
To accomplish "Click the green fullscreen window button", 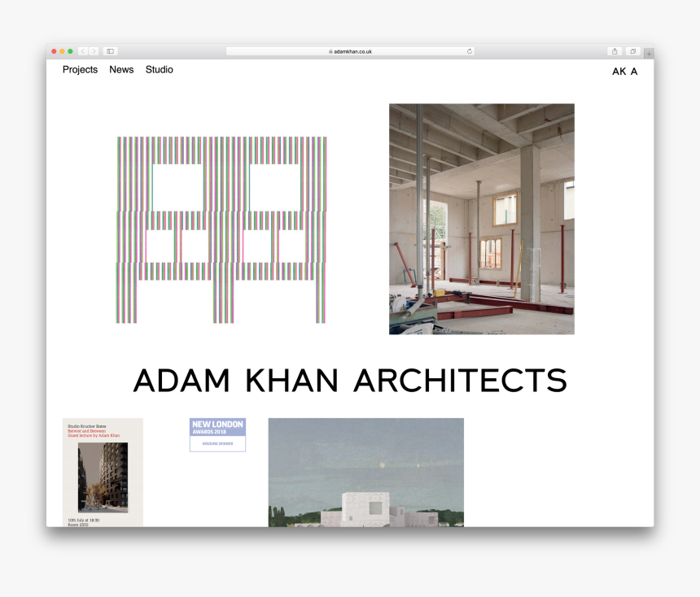I will tap(70, 51).
